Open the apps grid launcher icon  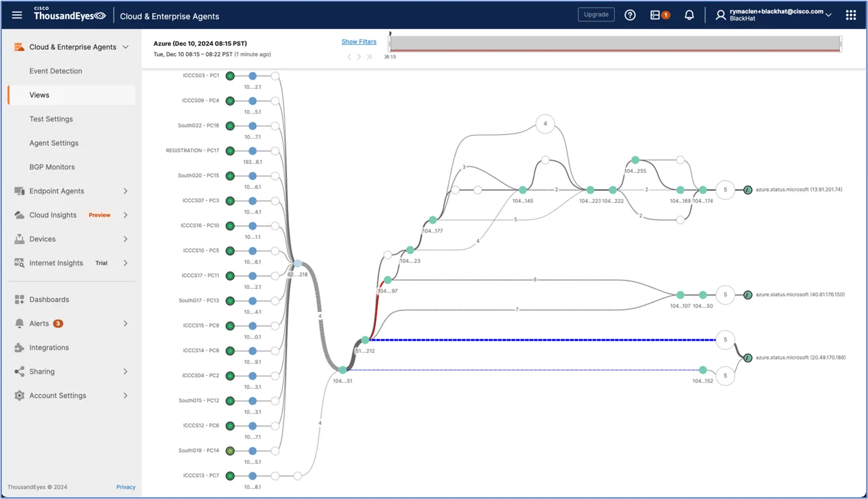[x=850, y=15]
